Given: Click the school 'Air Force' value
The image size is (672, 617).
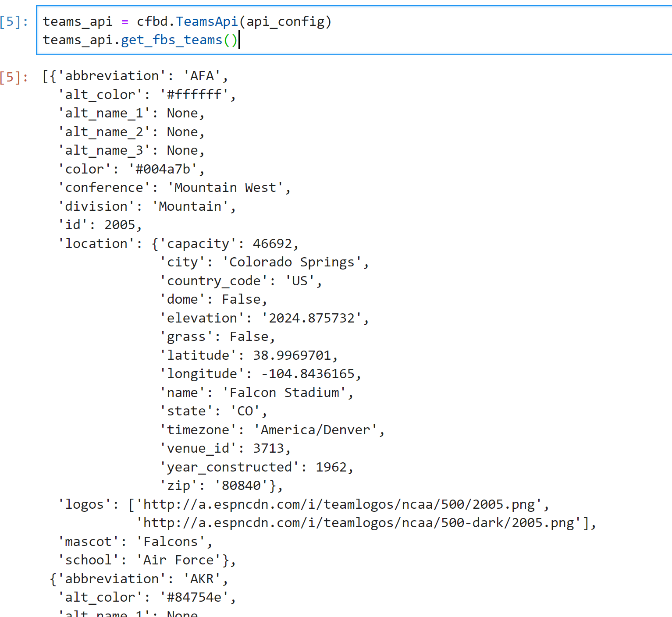Looking at the screenshot, I should point(178,560).
